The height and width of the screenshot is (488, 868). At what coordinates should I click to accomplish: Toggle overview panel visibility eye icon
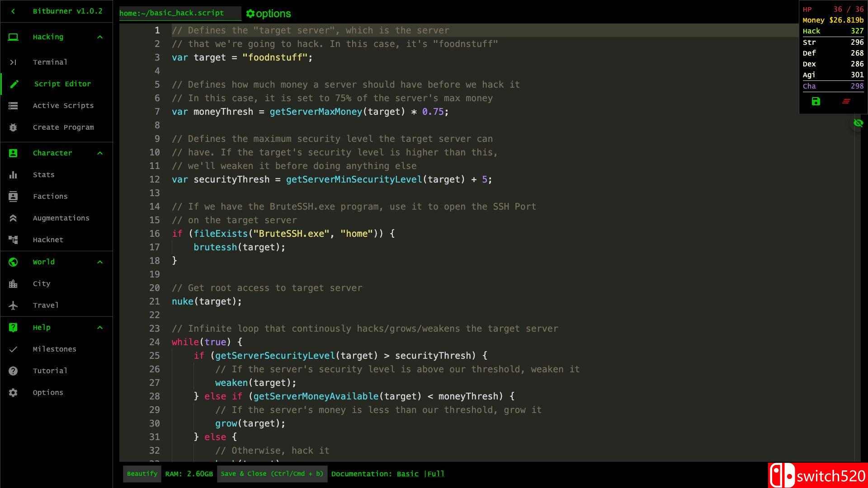pyautogui.click(x=858, y=123)
